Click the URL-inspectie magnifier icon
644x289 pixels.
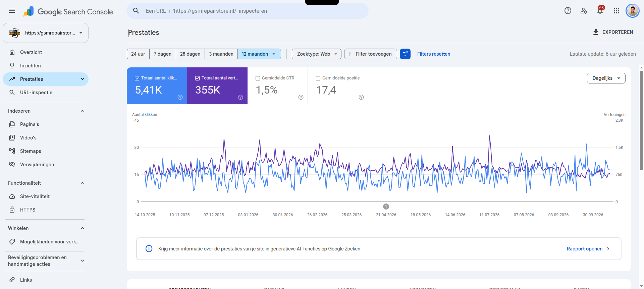tap(12, 93)
